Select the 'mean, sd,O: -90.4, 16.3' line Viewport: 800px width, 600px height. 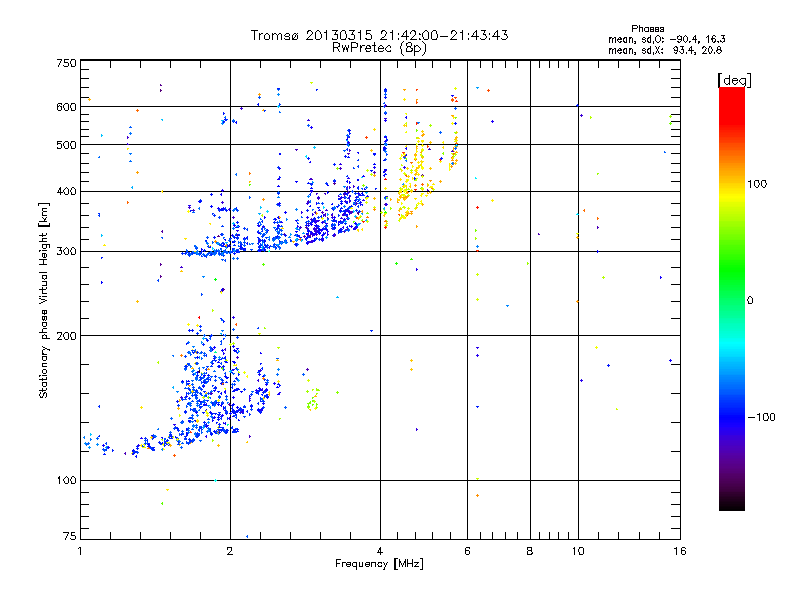[666, 39]
